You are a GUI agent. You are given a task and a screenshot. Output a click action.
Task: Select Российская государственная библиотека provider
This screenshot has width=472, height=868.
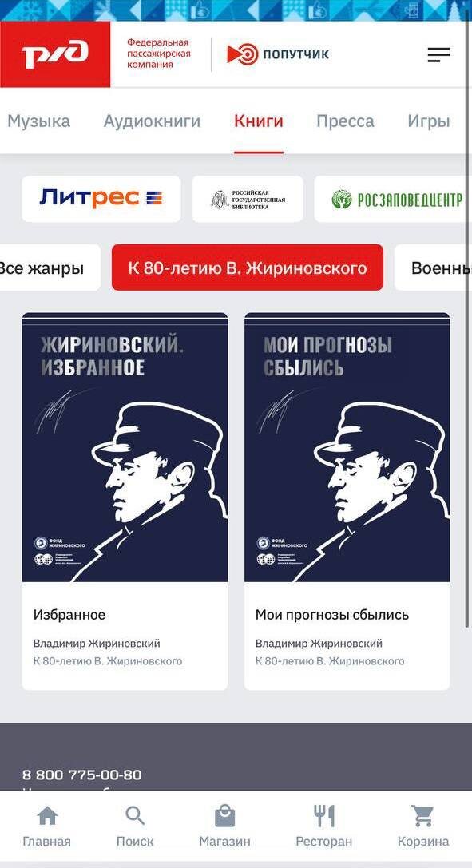[x=248, y=199]
